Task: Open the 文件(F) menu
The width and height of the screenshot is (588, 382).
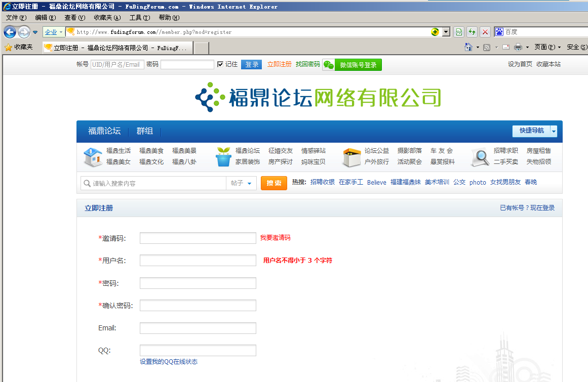Action: (16, 18)
